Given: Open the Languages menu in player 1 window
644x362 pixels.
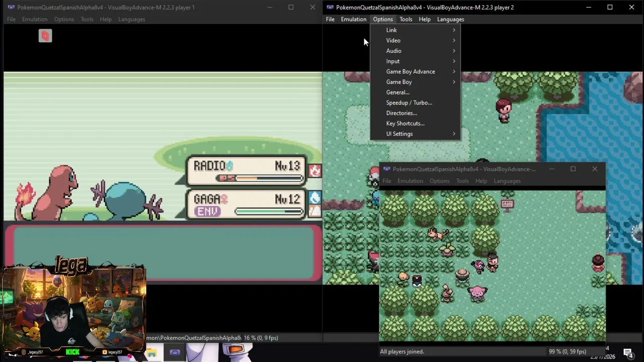Looking at the screenshot, I should pos(132,19).
